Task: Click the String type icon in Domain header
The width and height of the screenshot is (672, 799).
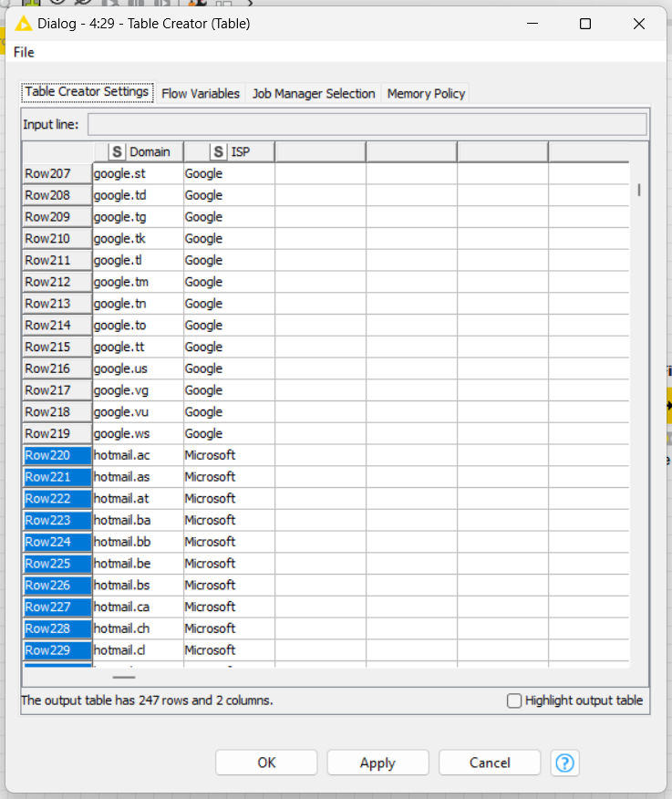Action: (x=117, y=151)
